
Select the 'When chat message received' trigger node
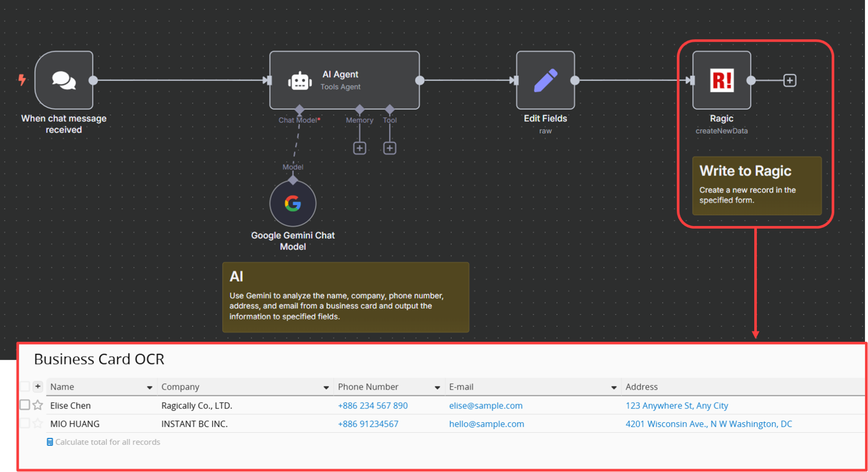(64, 80)
